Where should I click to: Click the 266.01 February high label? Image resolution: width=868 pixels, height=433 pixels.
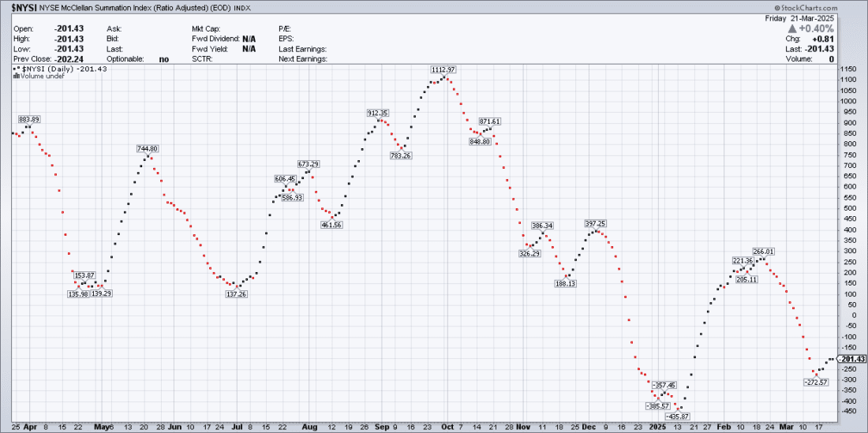click(763, 252)
